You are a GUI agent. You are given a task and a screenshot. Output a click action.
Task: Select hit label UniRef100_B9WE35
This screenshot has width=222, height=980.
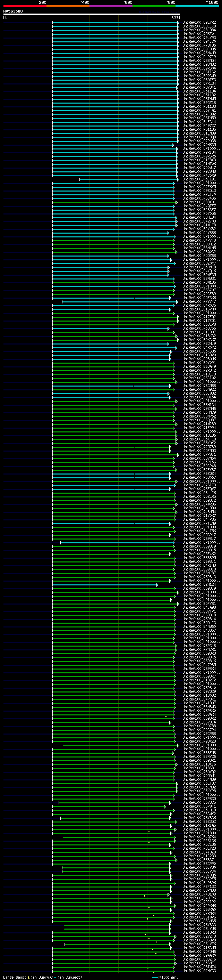[x=199, y=275]
